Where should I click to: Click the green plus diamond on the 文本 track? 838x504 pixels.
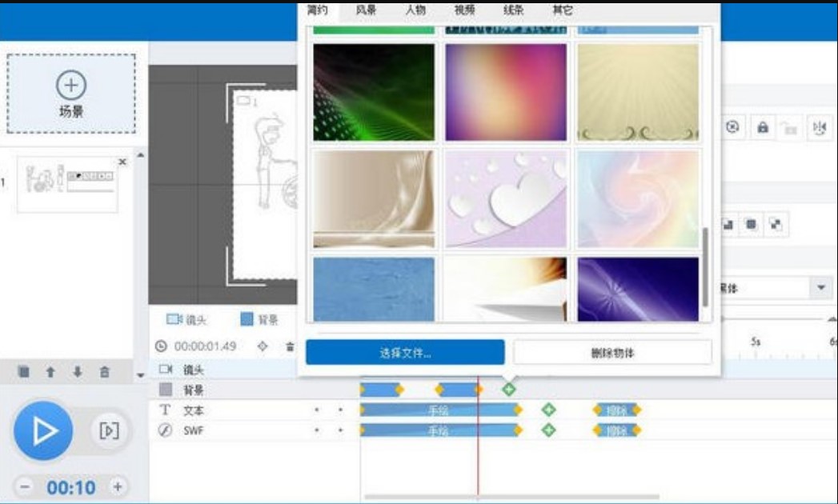pyautogui.click(x=548, y=410)
